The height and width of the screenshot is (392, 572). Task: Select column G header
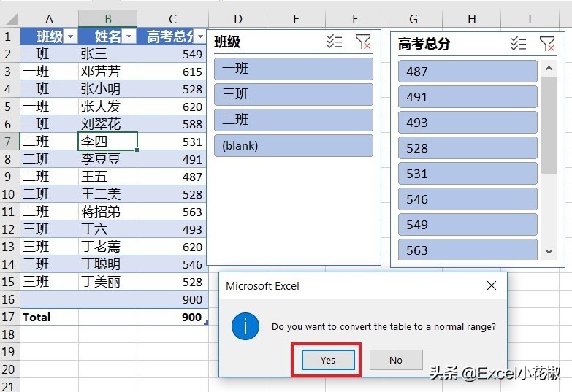[x=413, y=19]
